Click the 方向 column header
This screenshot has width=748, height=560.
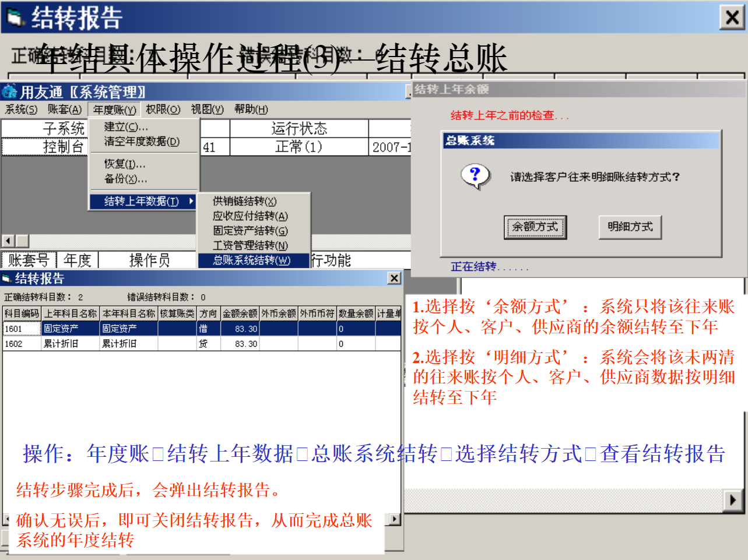(x=208, y=314)
